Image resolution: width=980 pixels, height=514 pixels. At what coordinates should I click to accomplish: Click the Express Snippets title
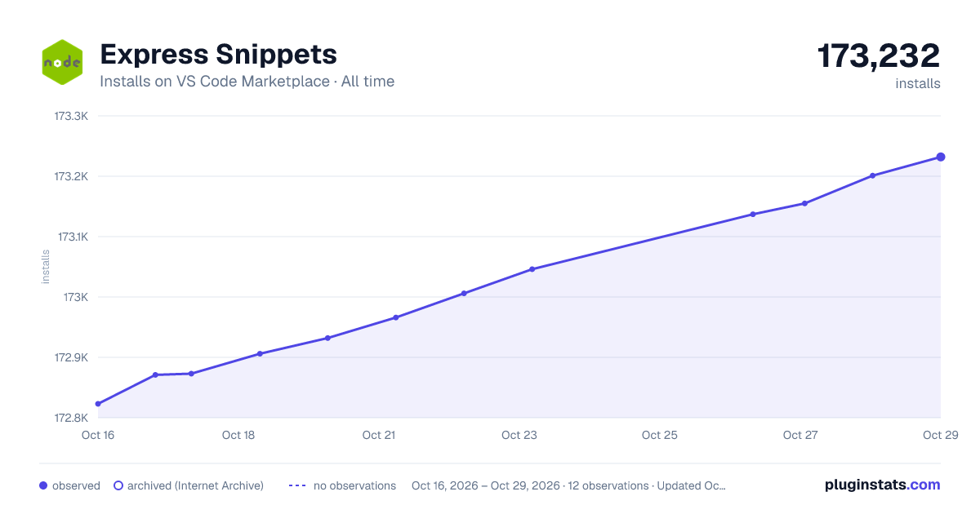pos(218,54)
